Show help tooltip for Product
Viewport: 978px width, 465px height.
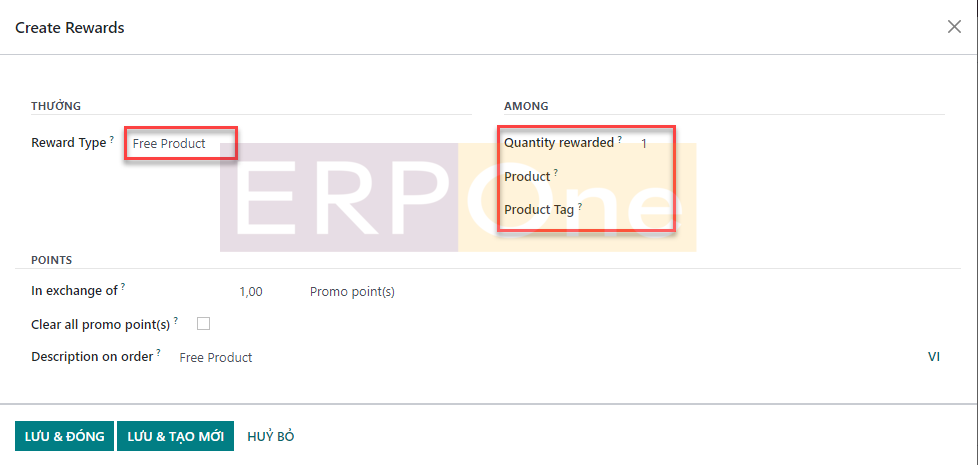coord(556,172)
